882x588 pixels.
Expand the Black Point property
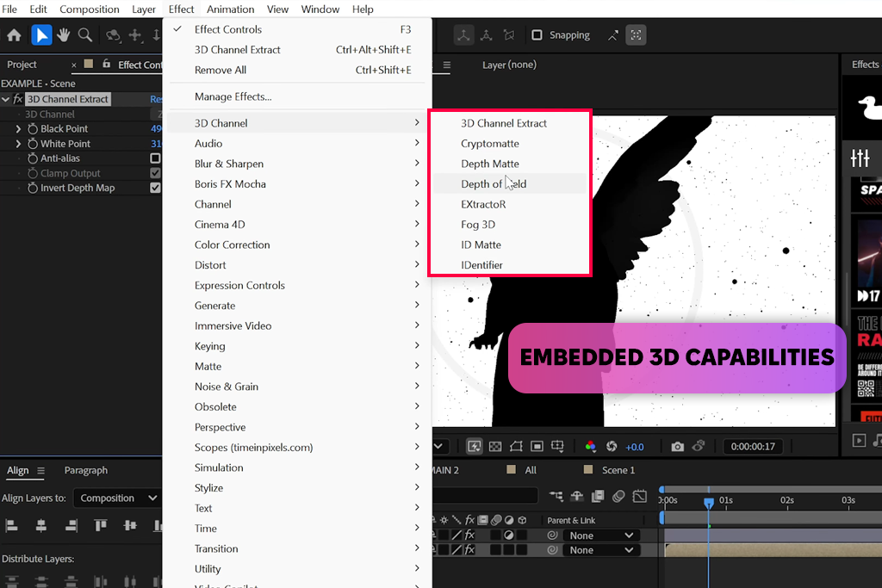18,129
